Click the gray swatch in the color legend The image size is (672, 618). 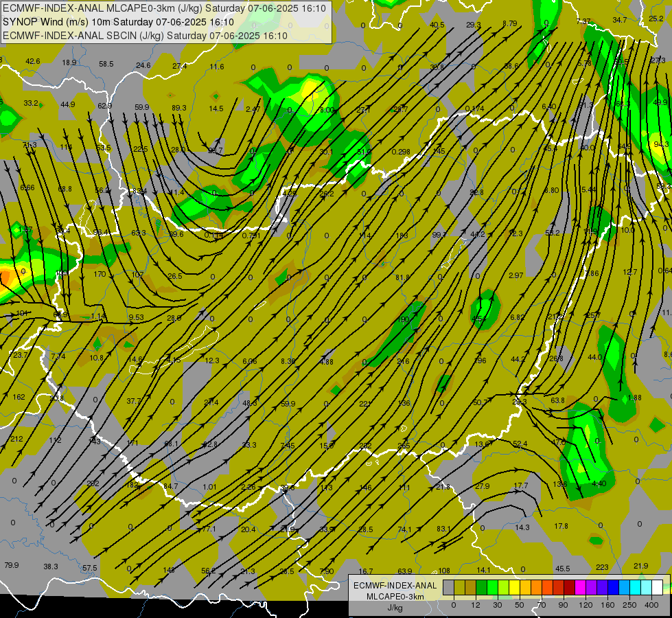(x=449, y=587)
